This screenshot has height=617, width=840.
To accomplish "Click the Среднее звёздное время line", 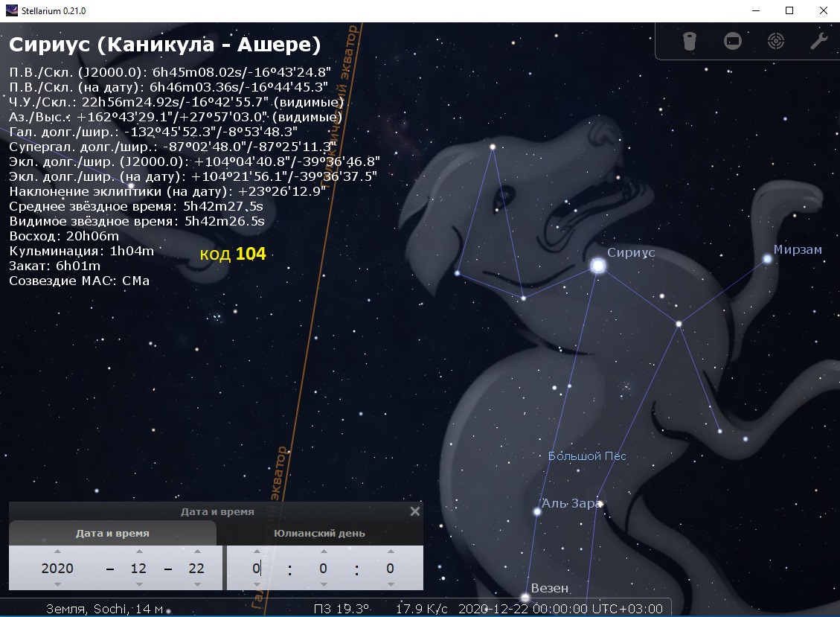I will 136,206.
